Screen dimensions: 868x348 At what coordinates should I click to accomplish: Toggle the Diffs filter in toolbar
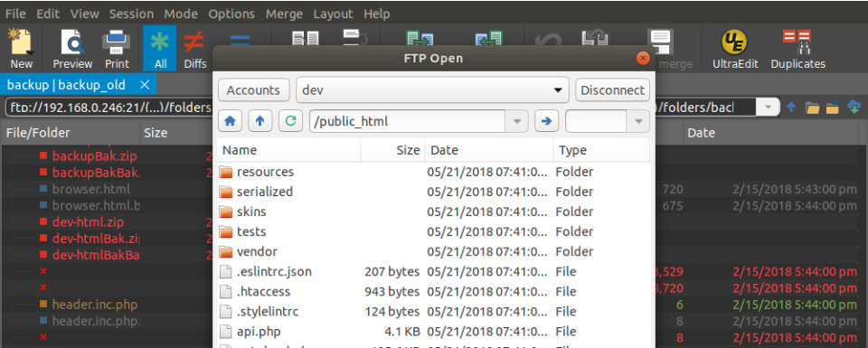(195, 49)
